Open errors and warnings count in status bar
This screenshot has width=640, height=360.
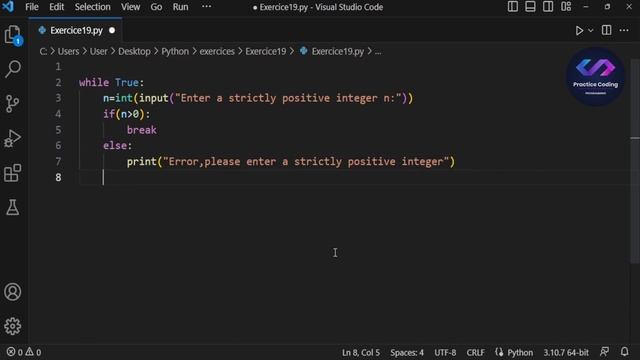click(24, 352)
